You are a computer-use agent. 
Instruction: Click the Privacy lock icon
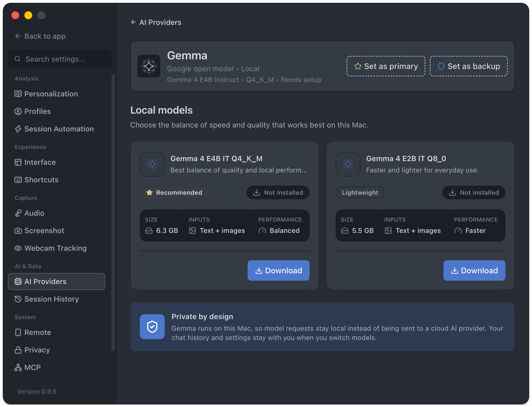pyautogui.click(x=18, y=350)
